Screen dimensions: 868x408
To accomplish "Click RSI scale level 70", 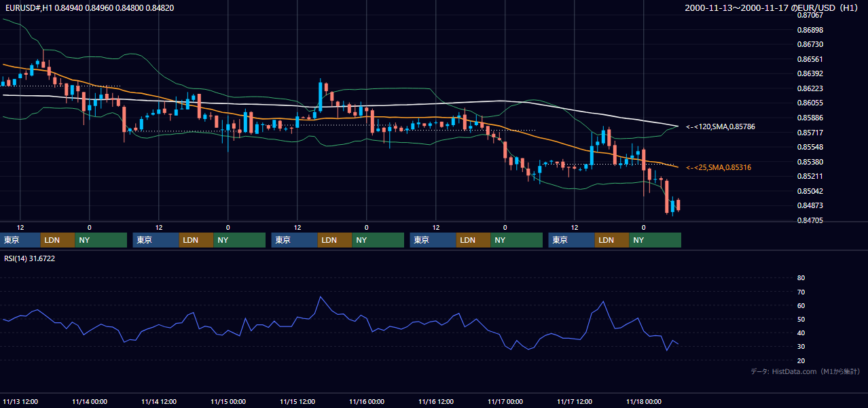I will [801, 292].
